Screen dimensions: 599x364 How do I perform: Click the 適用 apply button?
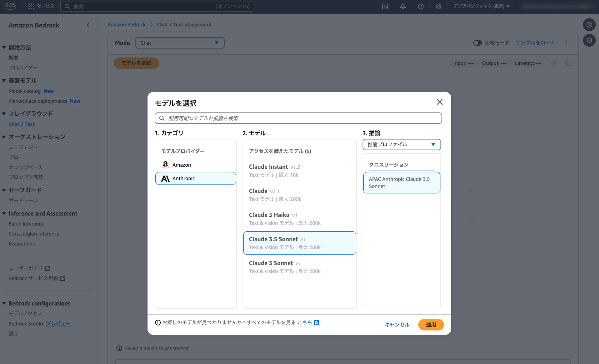coord(431,325)
